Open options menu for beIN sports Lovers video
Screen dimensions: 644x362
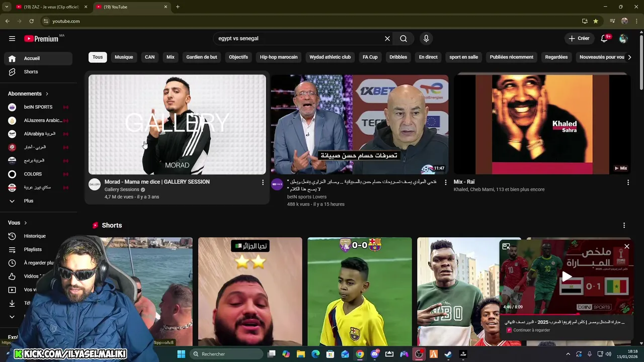[x=445, y=183]
